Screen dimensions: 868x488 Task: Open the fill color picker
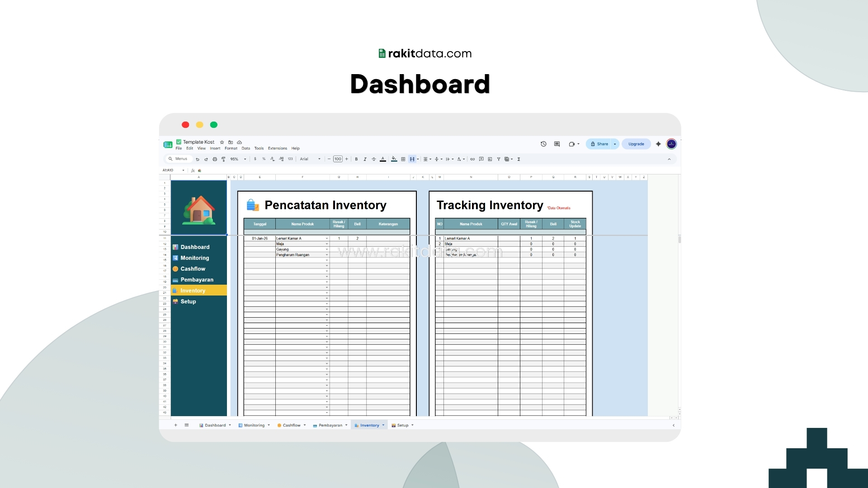tap(394, 159)
